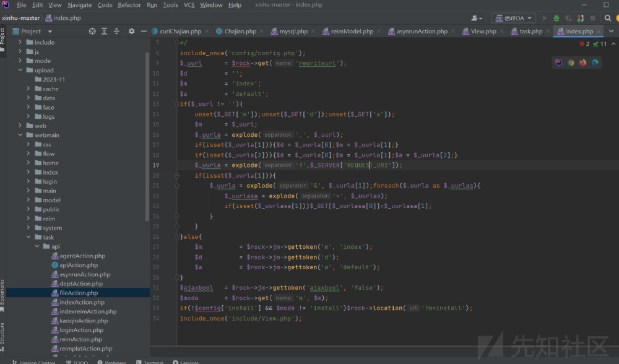Collapse the webmain folder
This screenshot has width=619, height=364.
tap(20, 135)
